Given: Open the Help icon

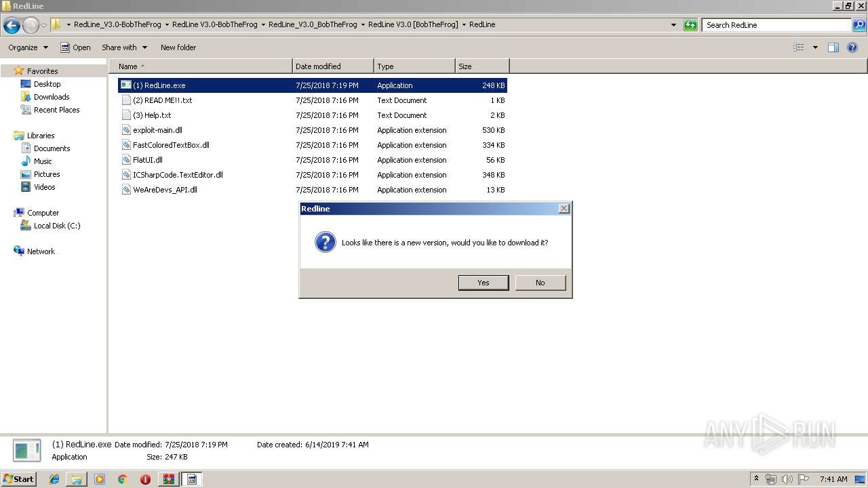Looking at the screenshot, I should 852,47.
